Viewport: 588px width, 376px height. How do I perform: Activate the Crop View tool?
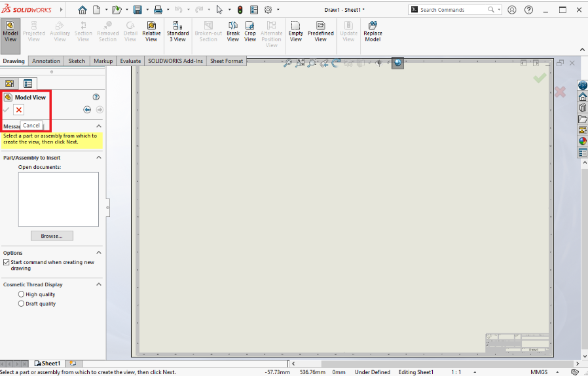pos(250,31)
